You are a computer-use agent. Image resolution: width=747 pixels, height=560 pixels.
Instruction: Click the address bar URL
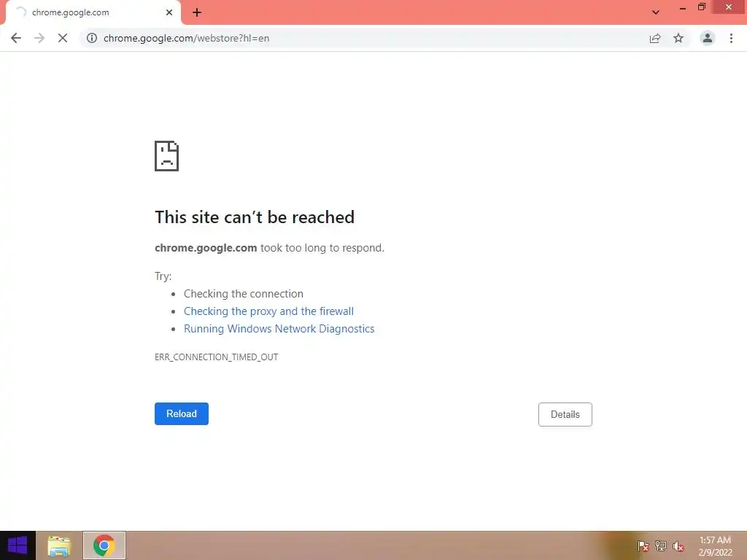[186, 38]
